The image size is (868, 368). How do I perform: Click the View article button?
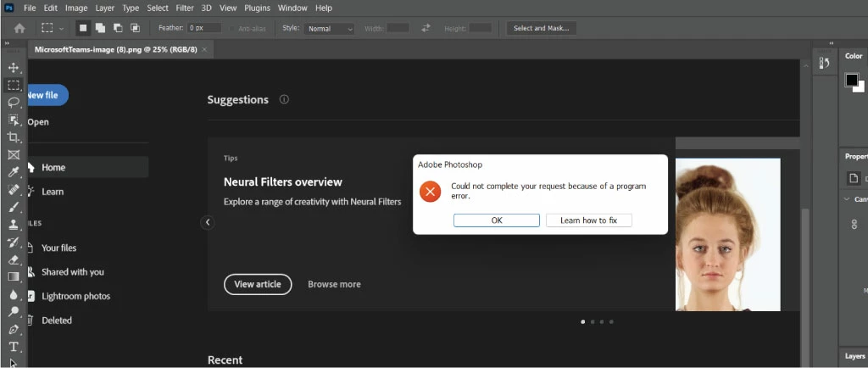coord(258,284)
